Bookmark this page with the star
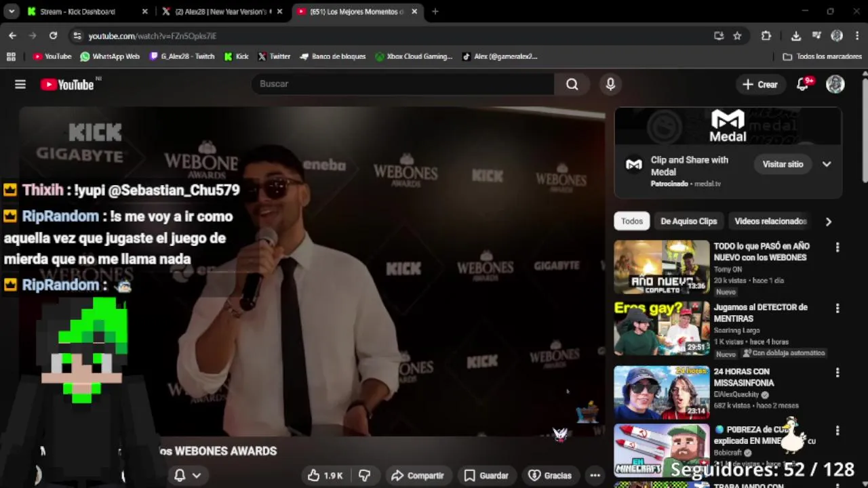The width and height of the screenshot is (868, 488). pos(737,36)
